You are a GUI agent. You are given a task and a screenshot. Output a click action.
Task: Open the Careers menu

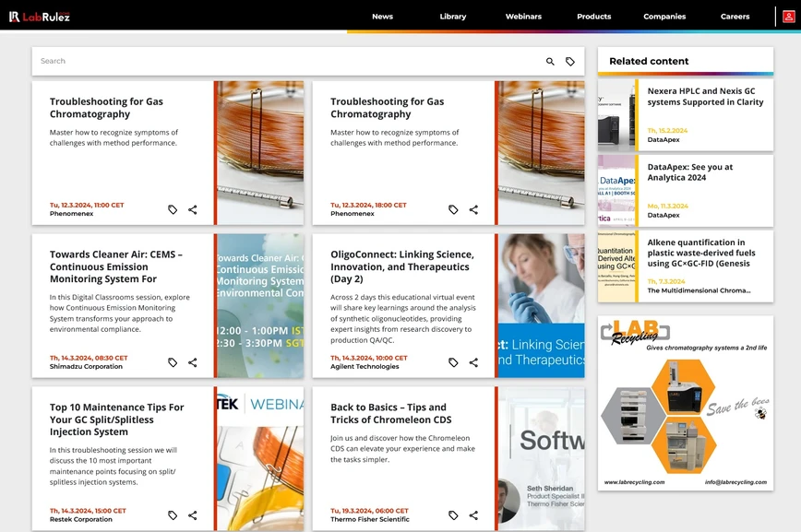pos(735,17)
